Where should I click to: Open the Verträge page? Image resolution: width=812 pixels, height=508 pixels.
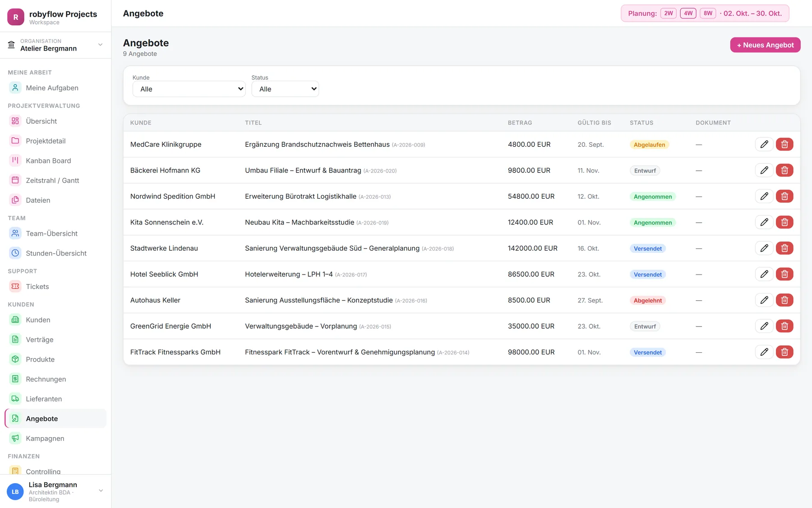55,340
